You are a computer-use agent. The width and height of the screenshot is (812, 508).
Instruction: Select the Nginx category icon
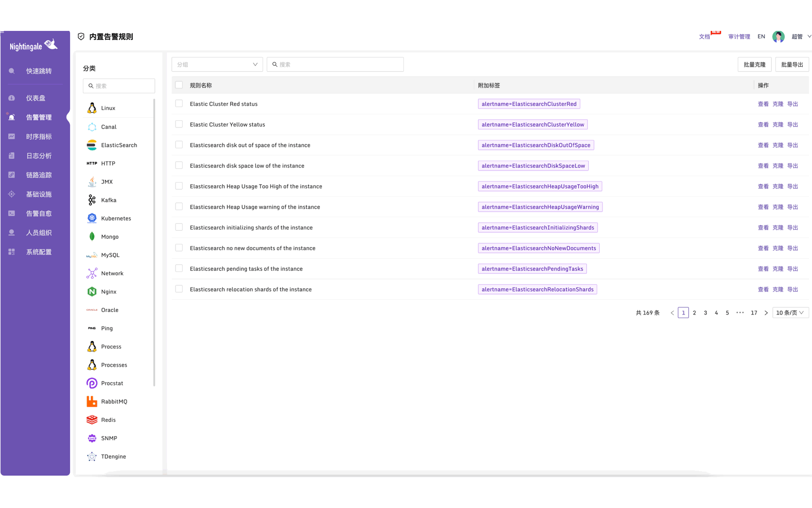[92, 292]
